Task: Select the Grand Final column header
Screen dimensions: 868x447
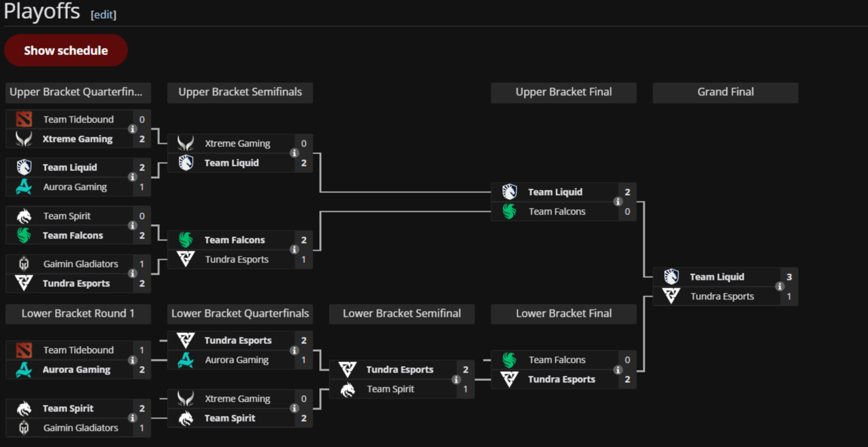Action: tap(726, 92)
